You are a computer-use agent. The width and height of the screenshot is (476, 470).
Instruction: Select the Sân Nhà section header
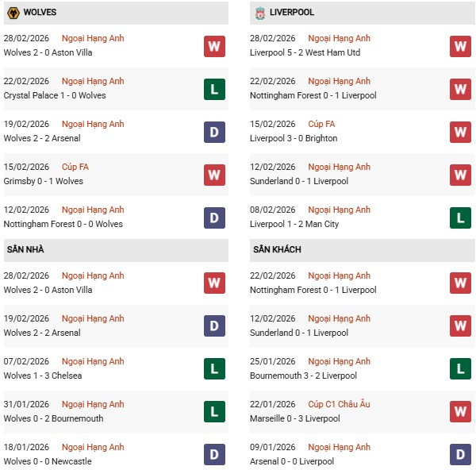[26, 249]
